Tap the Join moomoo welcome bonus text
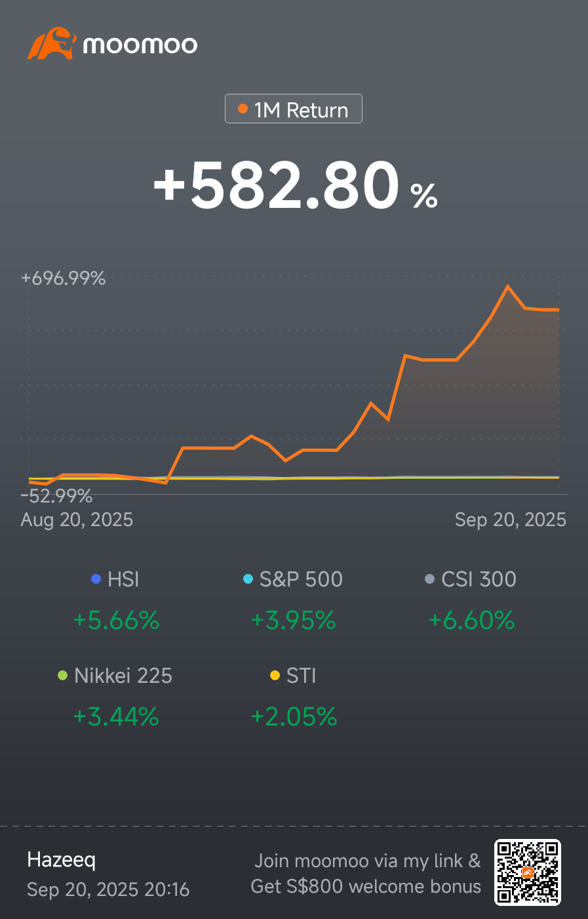 click(x=366, y=873)
